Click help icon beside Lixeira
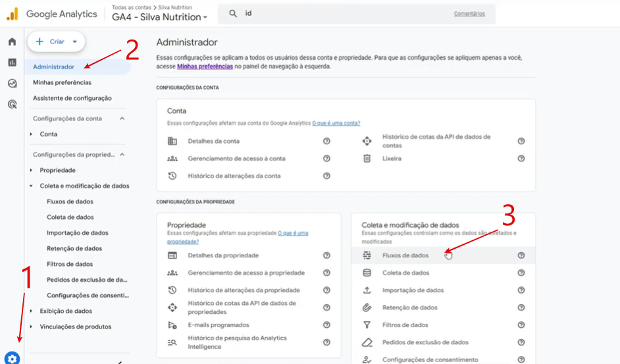 [521, 159]
